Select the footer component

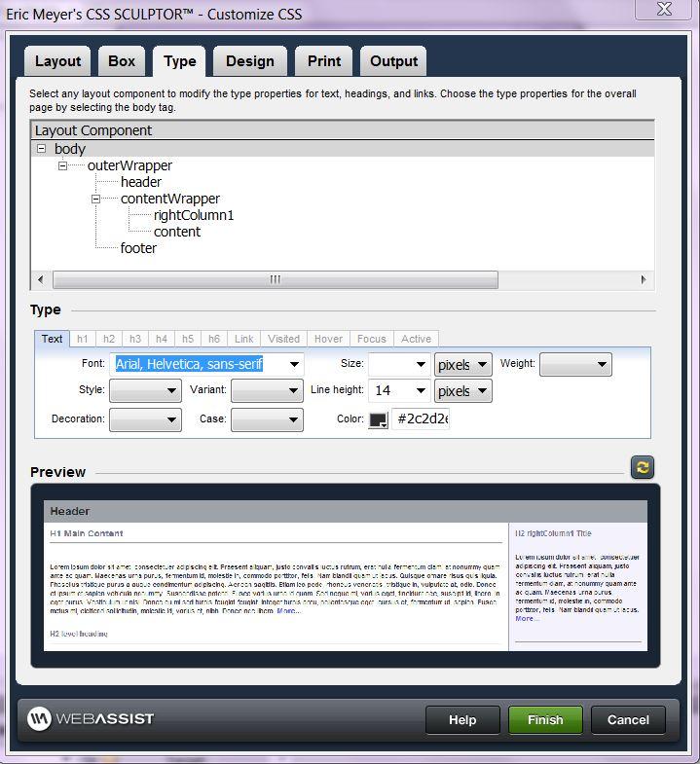click(138, 248)
